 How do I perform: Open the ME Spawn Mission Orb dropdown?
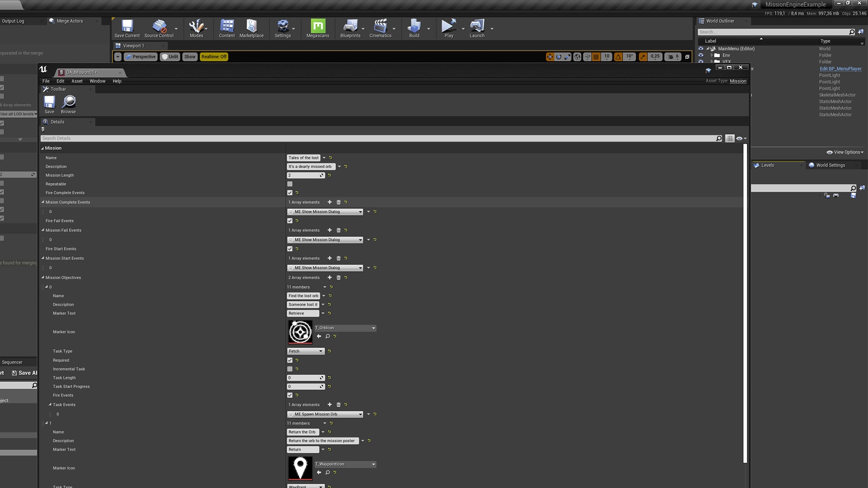(x=325, y=414)
